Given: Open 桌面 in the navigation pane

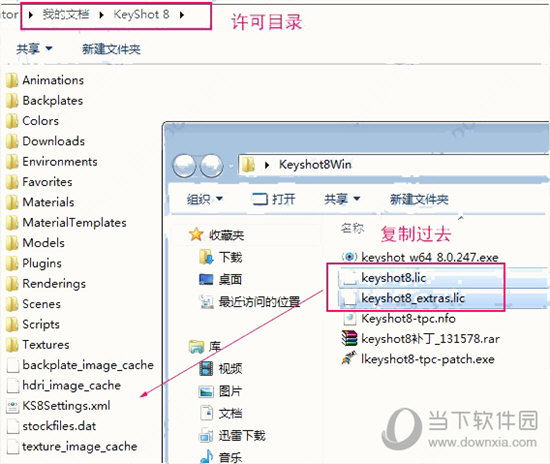Looking at the screenshot, I should (220, 280).
